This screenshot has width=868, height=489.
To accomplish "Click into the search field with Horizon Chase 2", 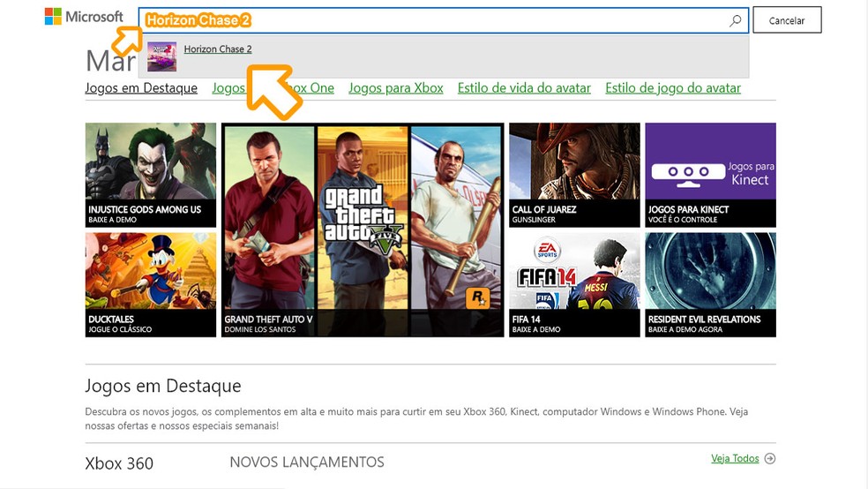I will [x=443, y=20].
